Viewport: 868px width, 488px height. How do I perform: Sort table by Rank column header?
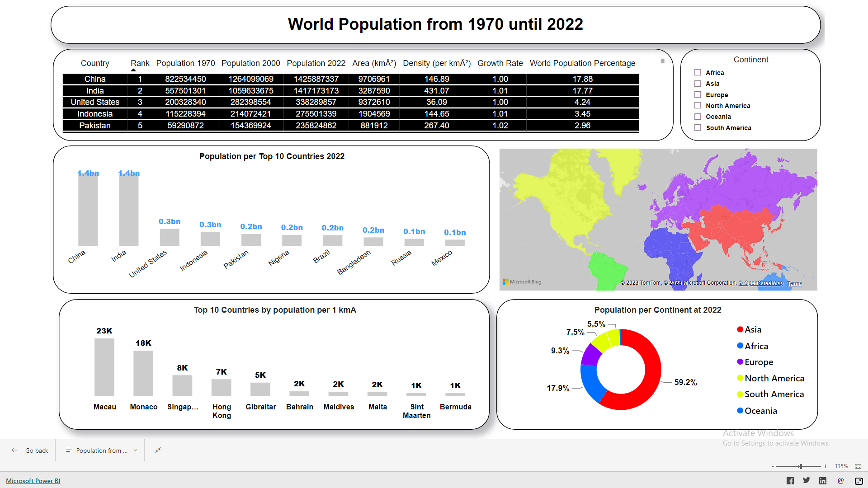click(140, 63)
